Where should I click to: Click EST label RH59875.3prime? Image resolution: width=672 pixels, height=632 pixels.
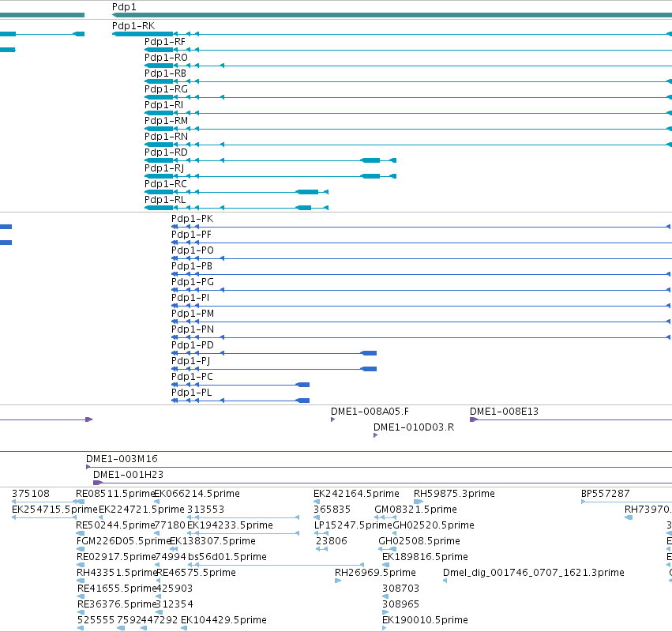(454, 494)
